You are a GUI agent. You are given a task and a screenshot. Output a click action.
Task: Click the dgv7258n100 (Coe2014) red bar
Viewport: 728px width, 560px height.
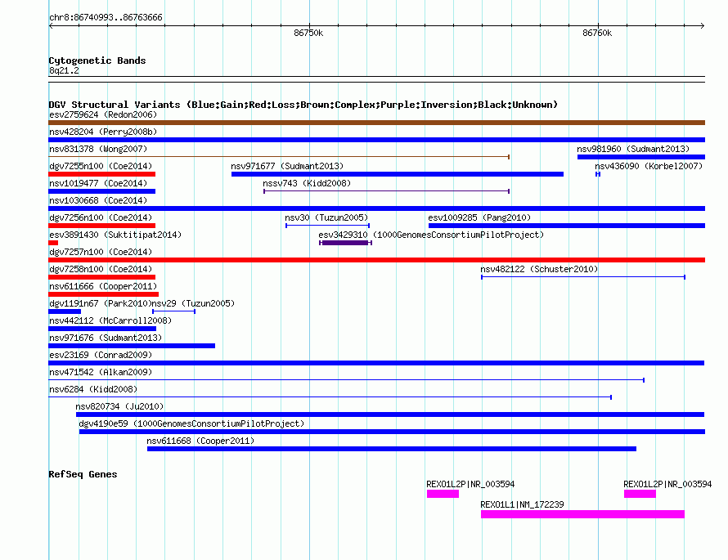tap(101, 277)
